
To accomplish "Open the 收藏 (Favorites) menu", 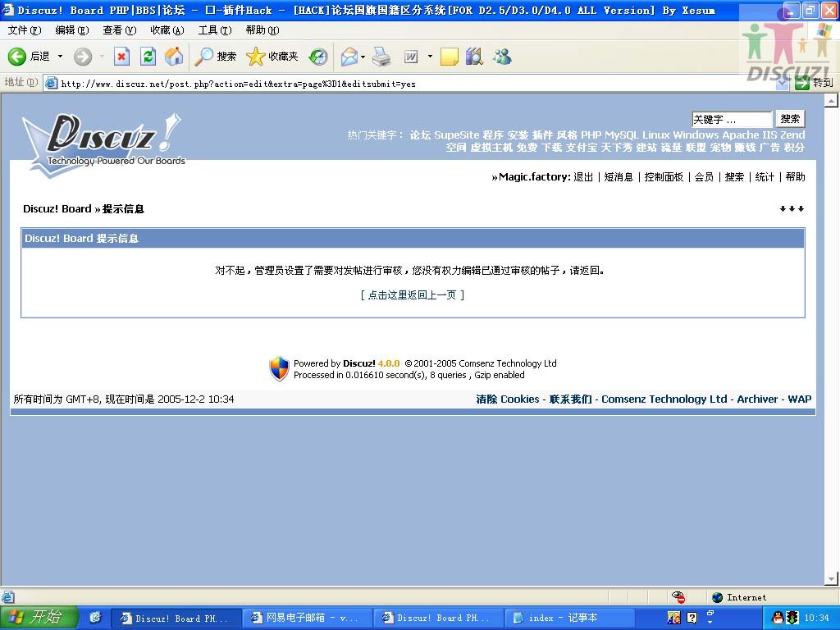I will click(x=167, y=30).
